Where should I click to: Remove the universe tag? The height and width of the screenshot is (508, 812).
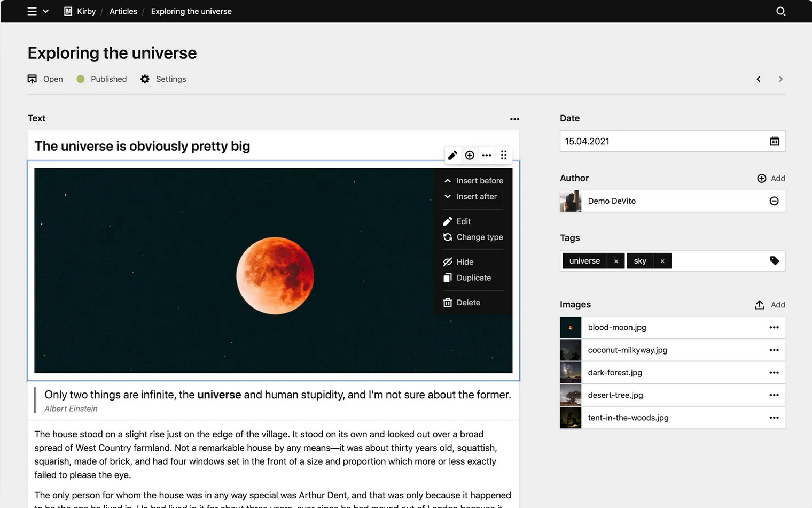pyautogui.click(x=616, y=261)
